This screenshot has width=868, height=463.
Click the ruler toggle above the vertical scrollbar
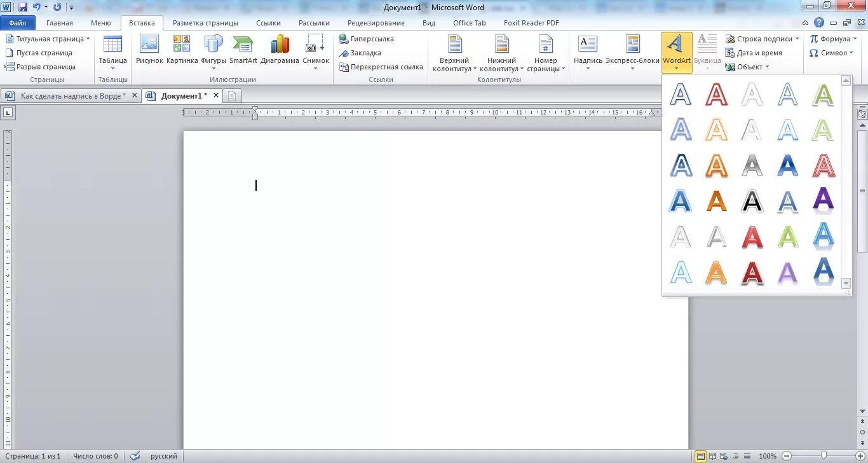point(862,114)
